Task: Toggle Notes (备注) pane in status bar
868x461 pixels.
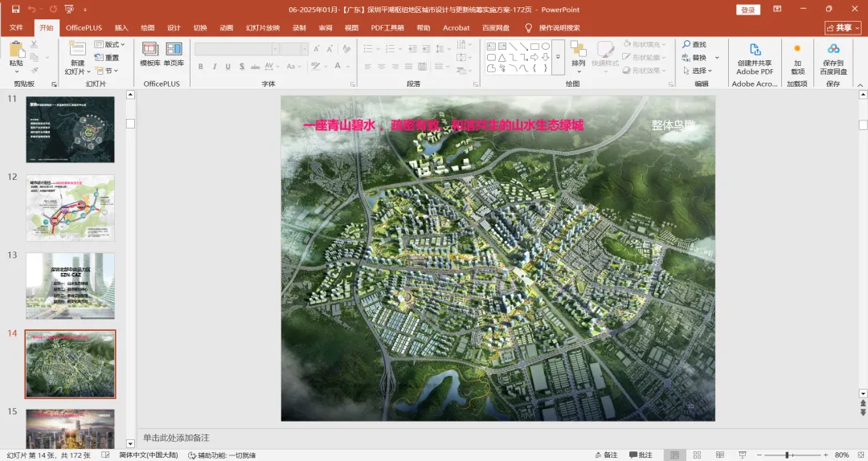Action: pos(606,455)
